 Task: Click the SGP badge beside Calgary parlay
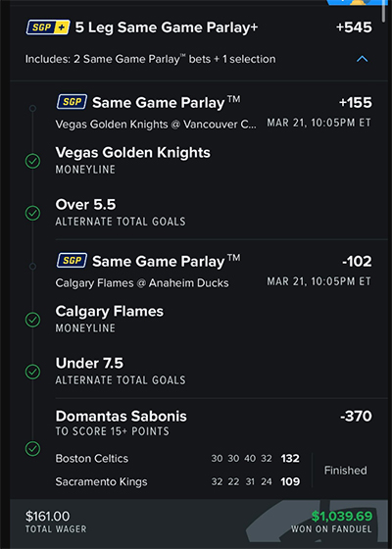[72, 261]
